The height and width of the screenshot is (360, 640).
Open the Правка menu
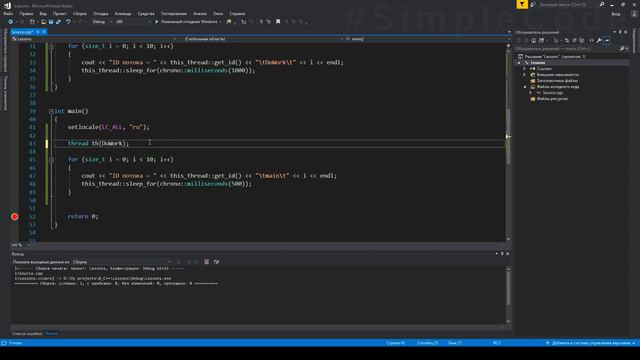[26, 13]
